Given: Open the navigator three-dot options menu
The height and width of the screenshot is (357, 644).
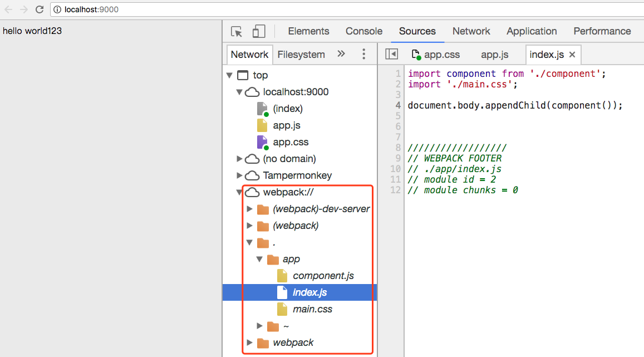Looking at the screenshot, I should pos(363,54).
